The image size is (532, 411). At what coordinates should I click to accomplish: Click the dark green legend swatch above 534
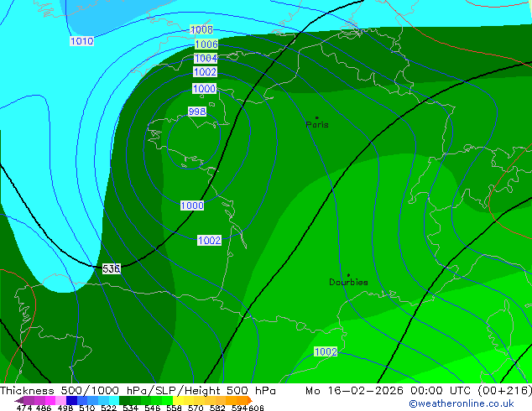(x=124, y=400)
